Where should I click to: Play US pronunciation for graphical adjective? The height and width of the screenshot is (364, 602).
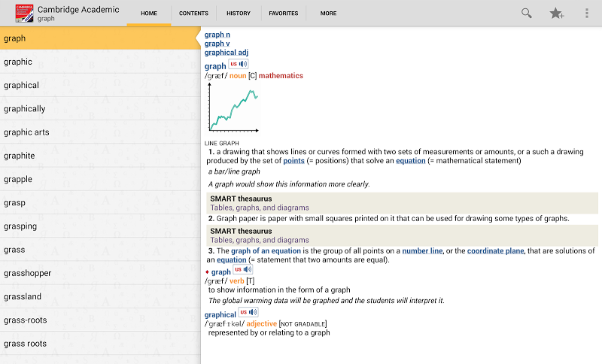coord(248,313)
